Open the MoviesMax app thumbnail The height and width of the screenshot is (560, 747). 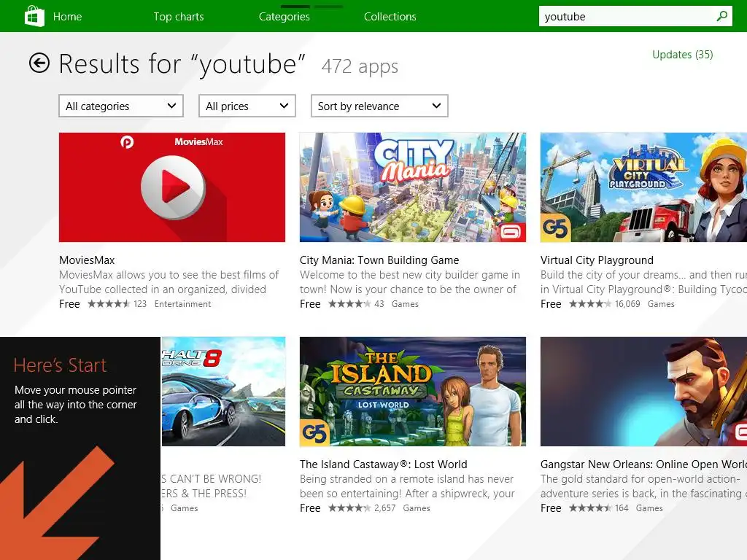coord(172,187)
